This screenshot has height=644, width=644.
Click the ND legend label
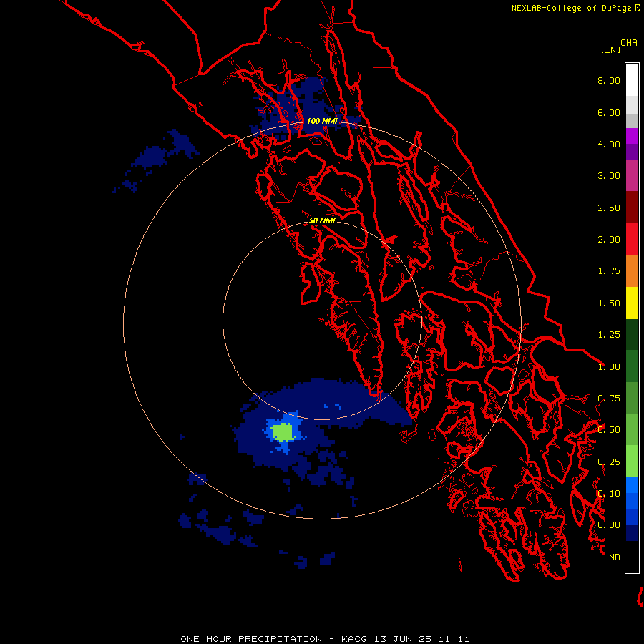coord(615,557)
